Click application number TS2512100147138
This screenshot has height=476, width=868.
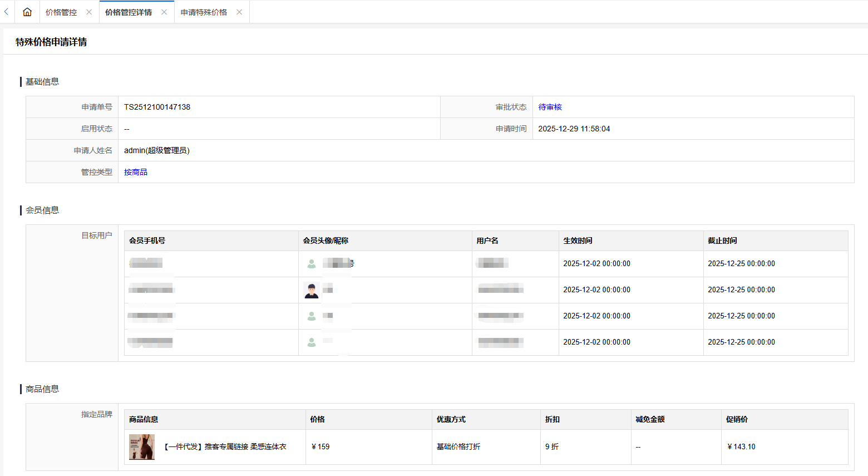[157, 107]
